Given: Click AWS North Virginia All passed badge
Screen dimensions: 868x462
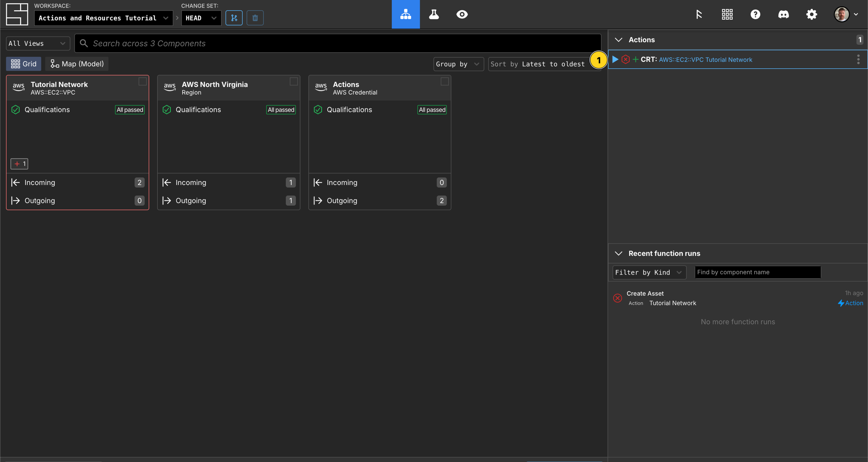Looking at the screenshot, I should [281, 110].
